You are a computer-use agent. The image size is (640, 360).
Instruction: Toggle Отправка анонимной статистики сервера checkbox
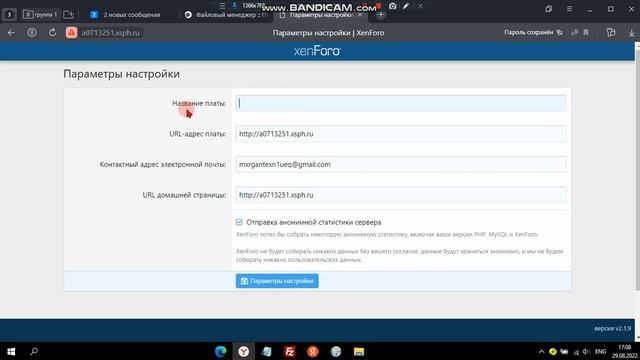tap(239, 222)
